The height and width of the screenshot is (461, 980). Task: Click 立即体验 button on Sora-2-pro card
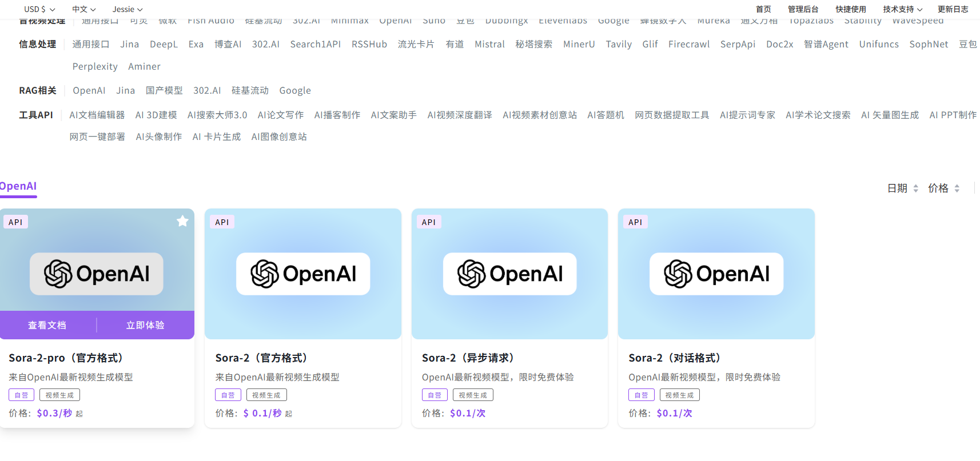point(145,325)
